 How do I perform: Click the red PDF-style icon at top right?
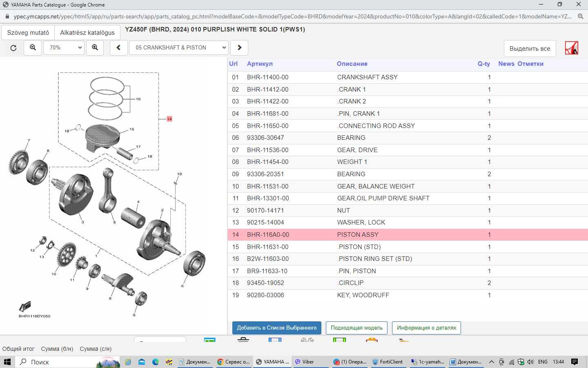pos(571,48)
